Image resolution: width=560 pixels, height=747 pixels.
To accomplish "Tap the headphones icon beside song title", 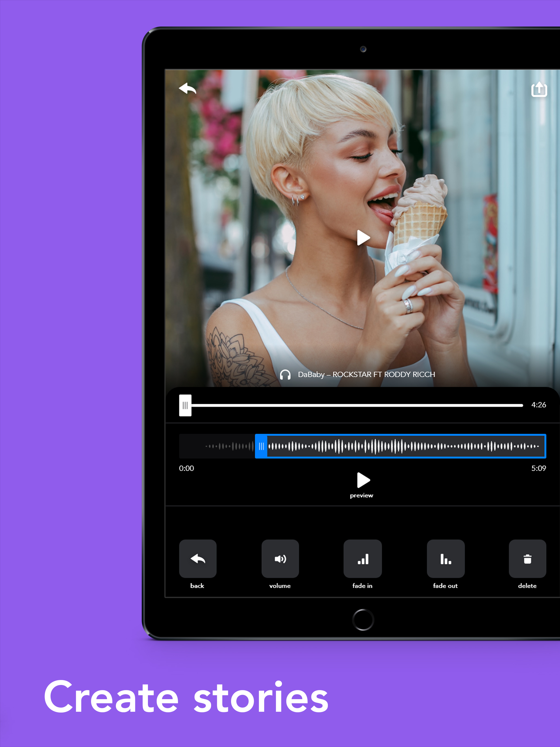I will pyautogui.click(x=285, y=375).
